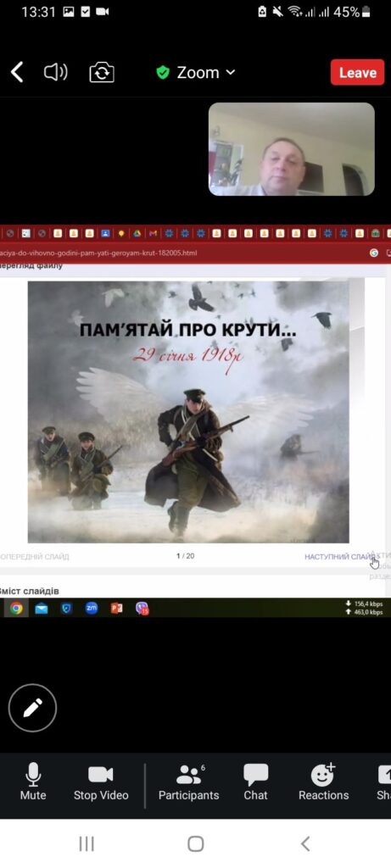The width and height of the screenshot is (391, 868).
Task: Click the "156,4 kbps" network speed readout
Action: [x=365, y=604]
